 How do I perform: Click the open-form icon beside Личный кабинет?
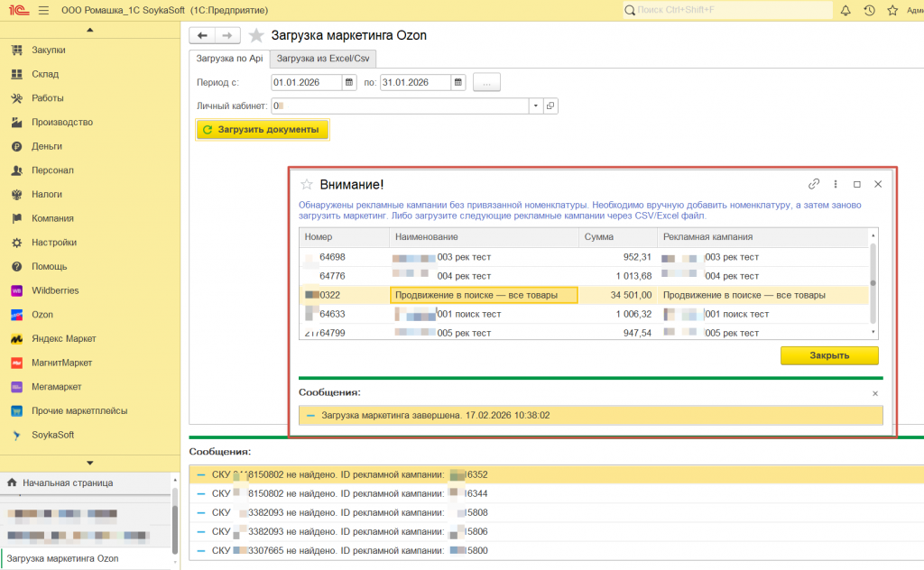[x=550, y=106]
